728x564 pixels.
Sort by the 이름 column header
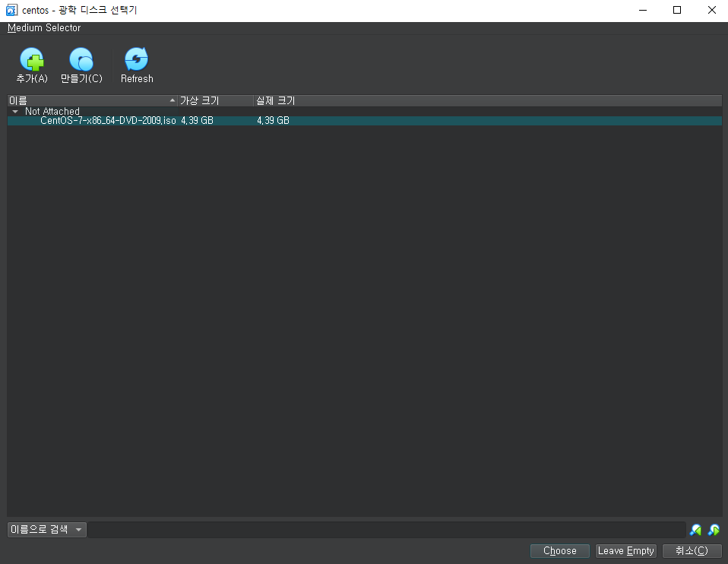point(92,100)
